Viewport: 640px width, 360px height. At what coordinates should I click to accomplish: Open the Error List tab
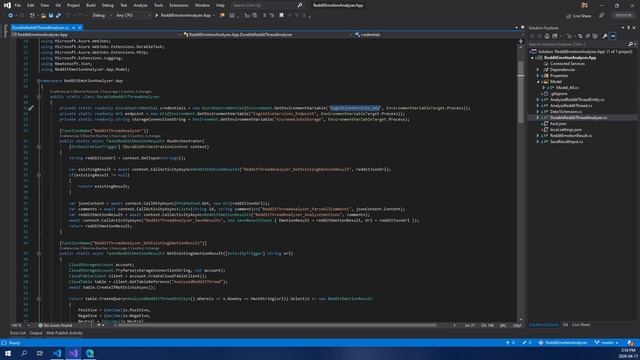[x=18, y=333]
